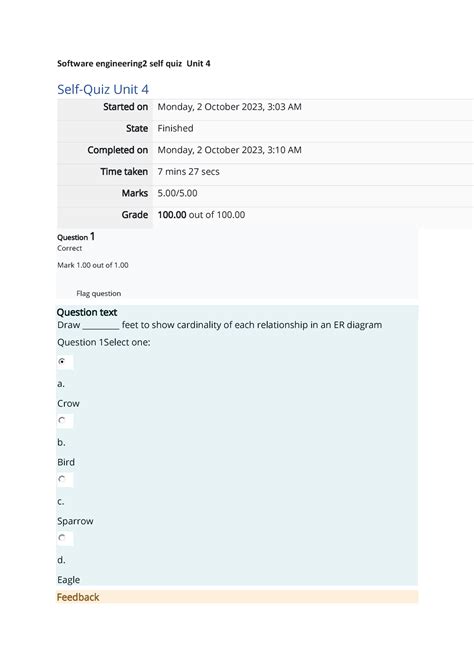Click the Flag question link
Image resolution: width=474 pixels, height=670 pixels.
[99, 294]
